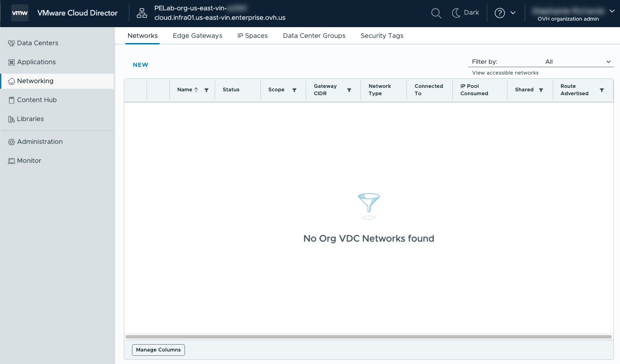Expand the help menu chevron
This screenshot has height=364, width=620.
[513, 13]
